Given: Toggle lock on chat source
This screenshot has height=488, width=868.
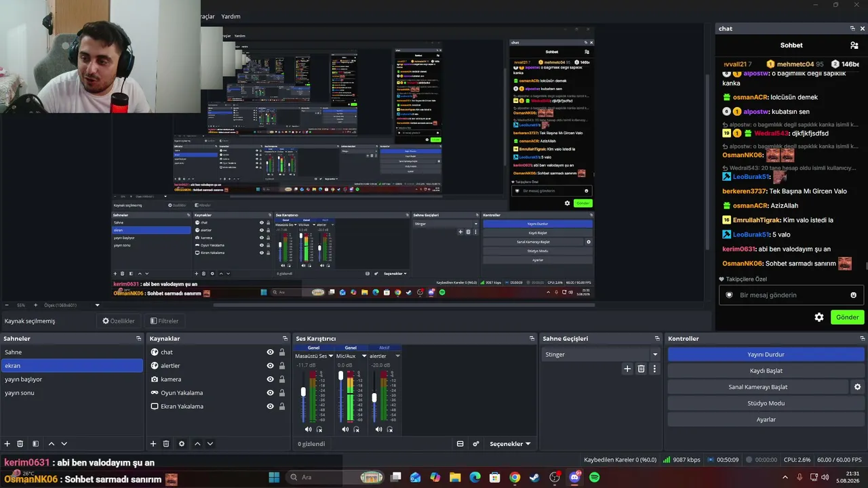Looking at the screenshot, I should click(282, 352).
